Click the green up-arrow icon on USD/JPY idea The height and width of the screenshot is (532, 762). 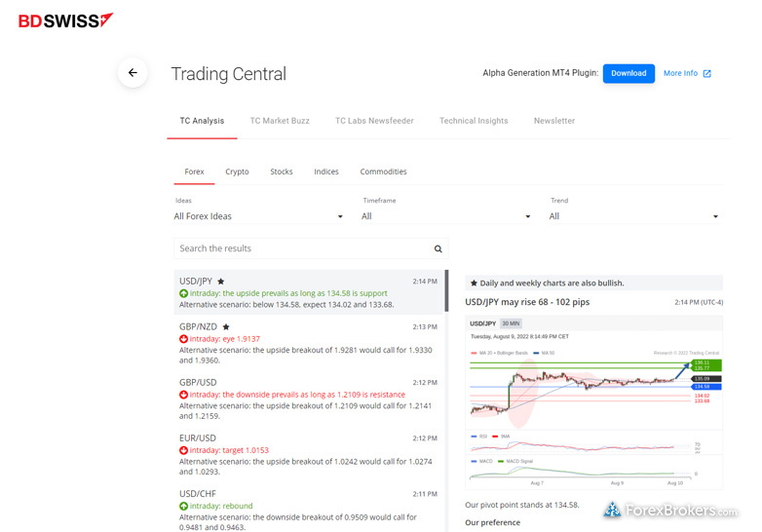[x=184, y=293]
